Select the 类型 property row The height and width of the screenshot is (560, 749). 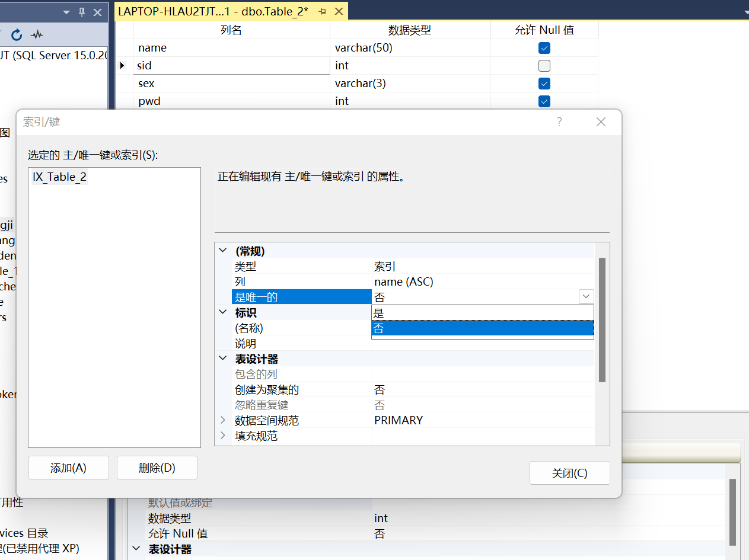tap(413, 267)
